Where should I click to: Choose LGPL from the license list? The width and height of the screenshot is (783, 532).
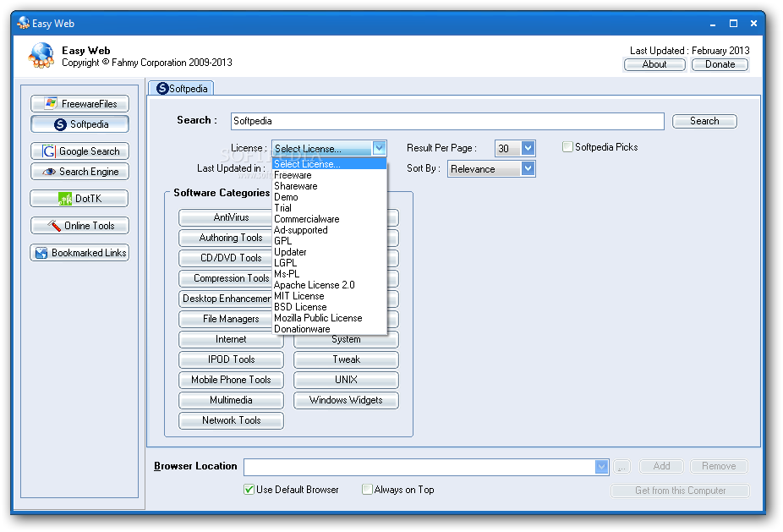(330, 263)
